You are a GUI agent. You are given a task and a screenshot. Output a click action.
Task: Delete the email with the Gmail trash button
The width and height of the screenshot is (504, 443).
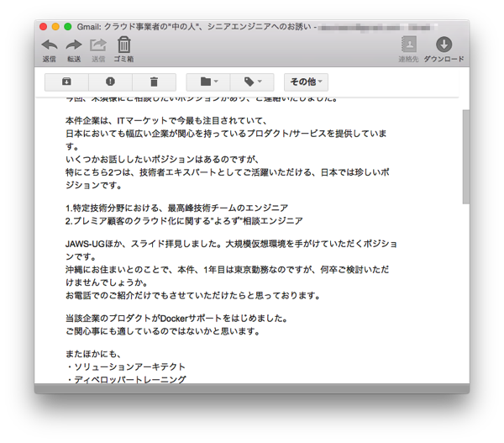coord(154,82)
